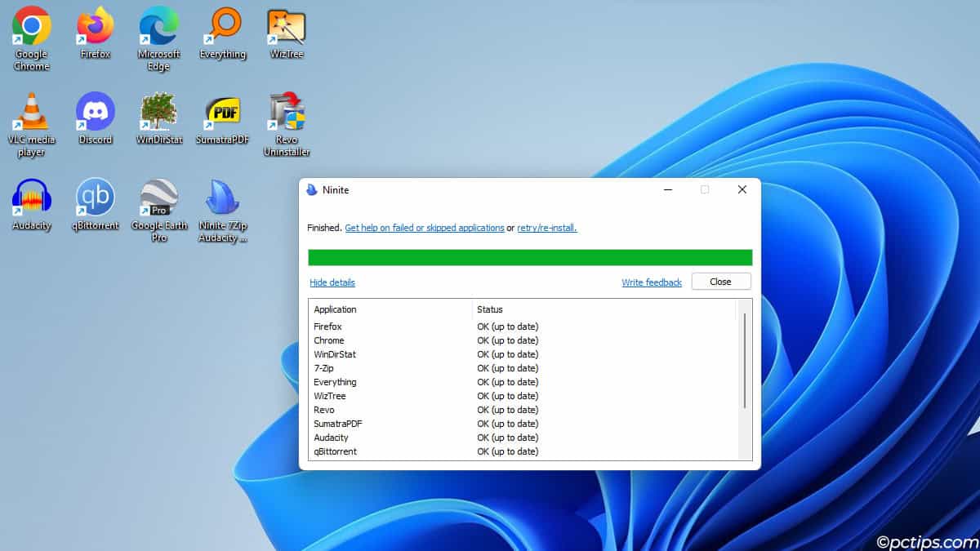980x551 pixels.
Task: Collapse the status list via Hide details
Action: [332, 282]
